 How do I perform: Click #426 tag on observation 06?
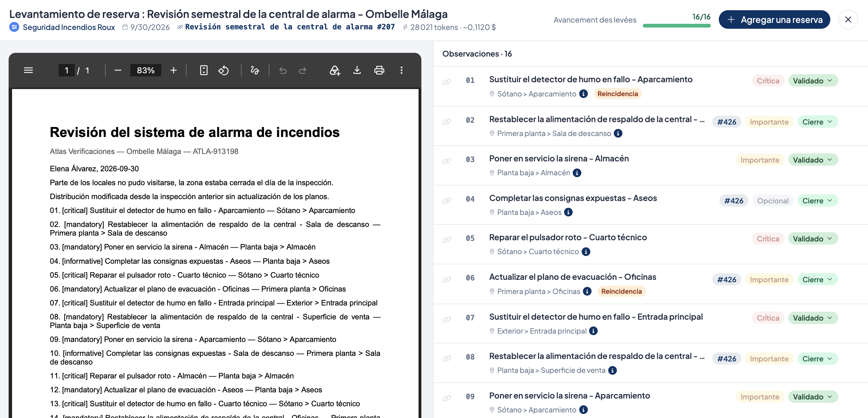pos(727,280)
